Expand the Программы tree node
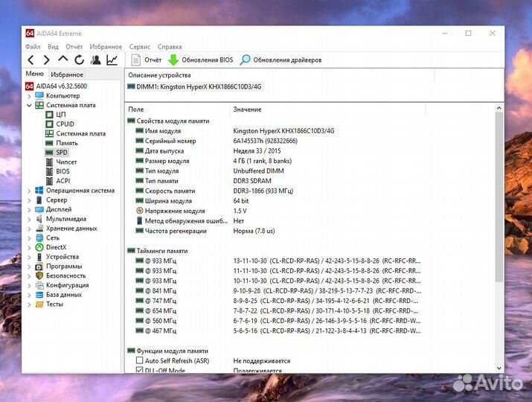The image size is (532, 402). click(x=29, y=267)
